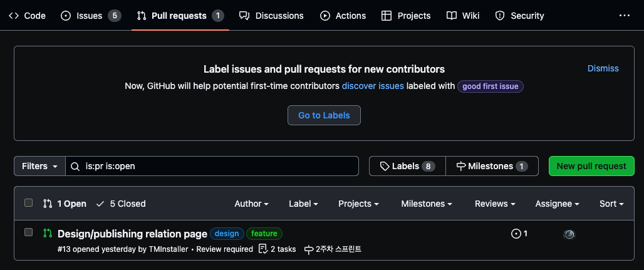The image size is (644, 270).
Task: Open Labels list with 8 labels
Action: pyautogui.click(x=407, y=166)
